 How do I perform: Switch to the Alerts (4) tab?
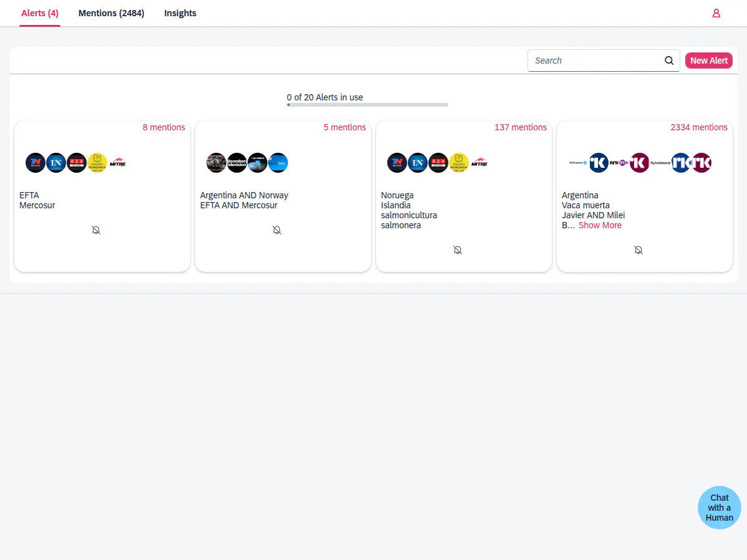point(39,13)
